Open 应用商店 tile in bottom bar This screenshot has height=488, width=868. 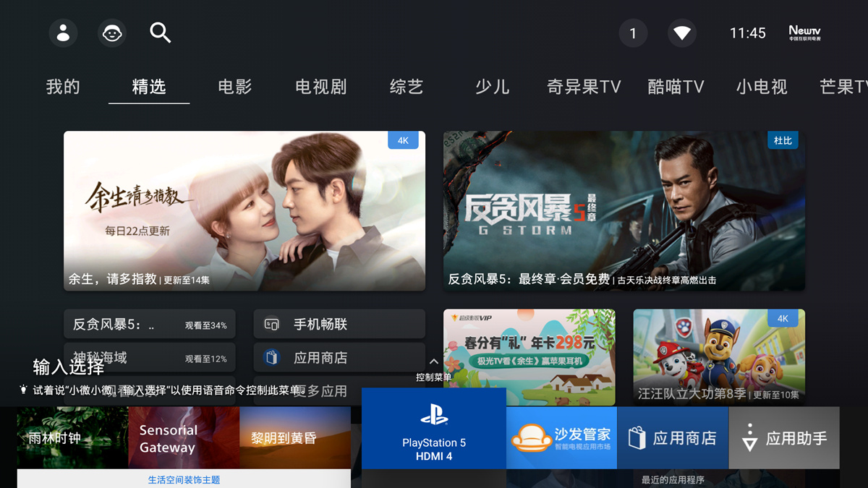point(673,437)
